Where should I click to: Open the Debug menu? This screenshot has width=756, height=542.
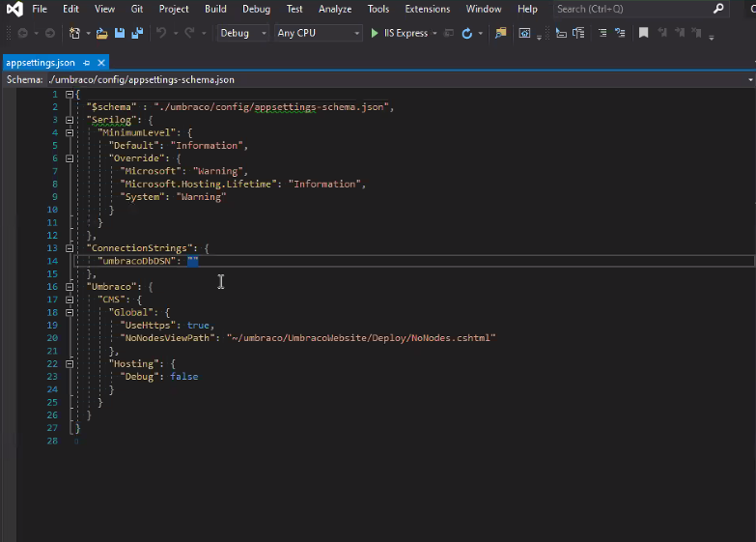click(x=257, y=9)
